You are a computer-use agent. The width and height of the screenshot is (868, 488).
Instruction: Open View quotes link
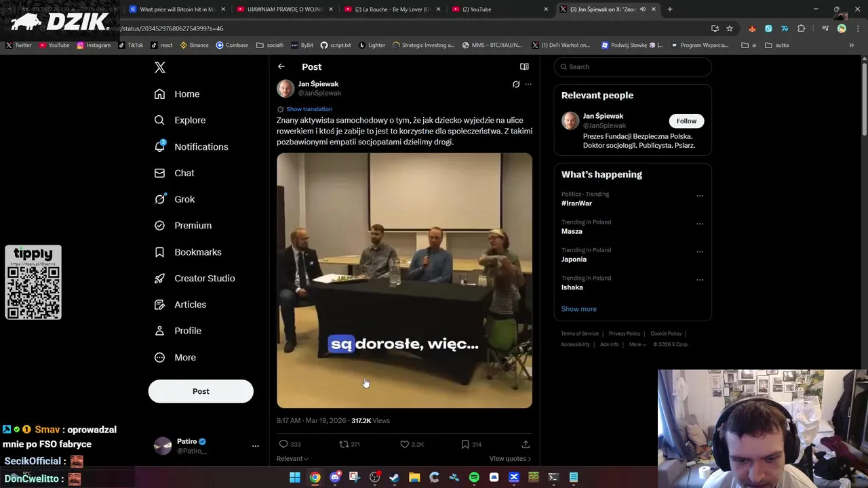point(510,459)
